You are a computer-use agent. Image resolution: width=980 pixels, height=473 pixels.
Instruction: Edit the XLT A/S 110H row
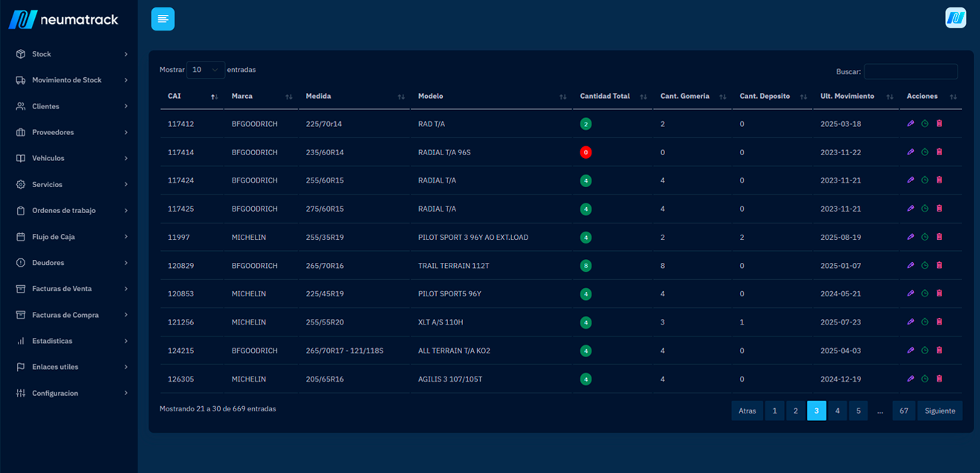coord(911,322)
